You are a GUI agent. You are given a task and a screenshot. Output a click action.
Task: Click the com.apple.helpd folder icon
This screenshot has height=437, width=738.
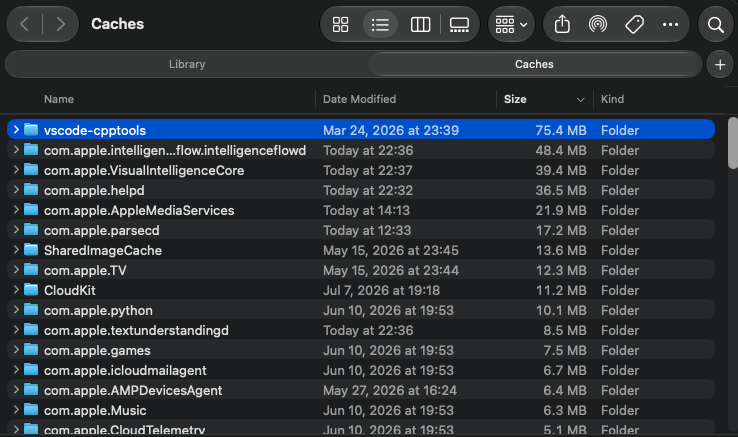(31, 190)
